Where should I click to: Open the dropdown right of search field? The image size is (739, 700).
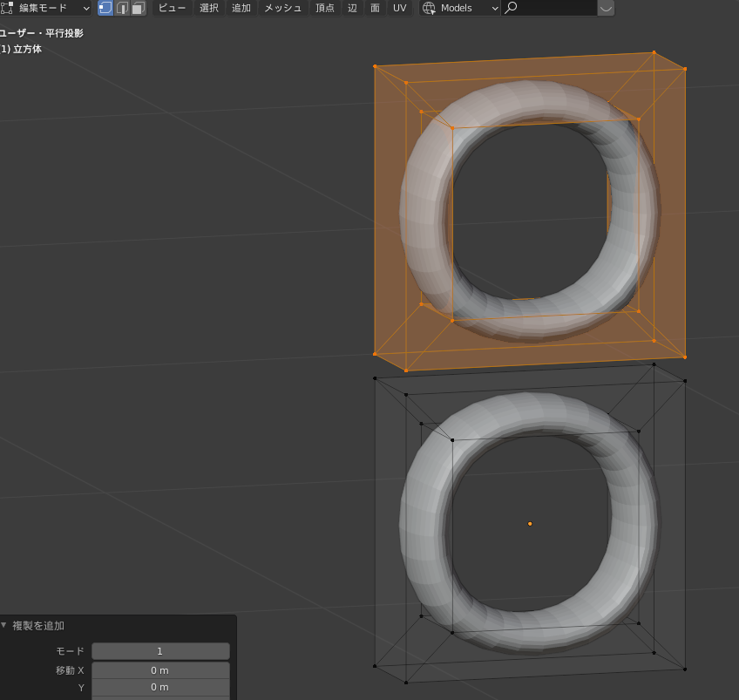pyautogui.click(x=606, y=8)
